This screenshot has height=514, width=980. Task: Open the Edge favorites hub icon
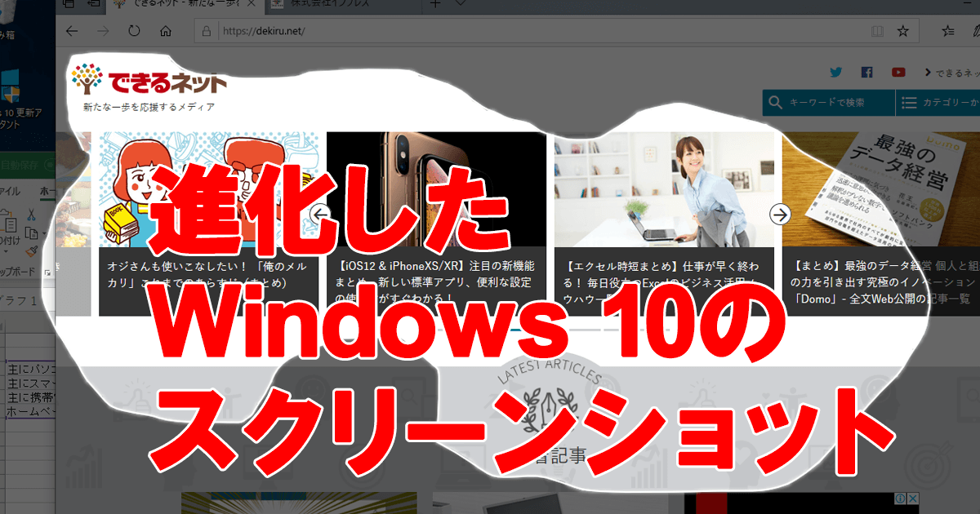[x=948, y=31]
